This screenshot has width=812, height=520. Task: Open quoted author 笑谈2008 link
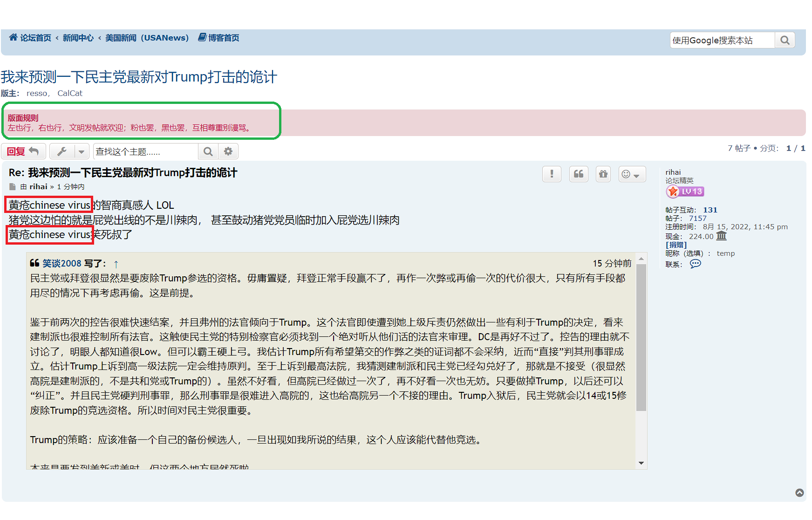62,263
